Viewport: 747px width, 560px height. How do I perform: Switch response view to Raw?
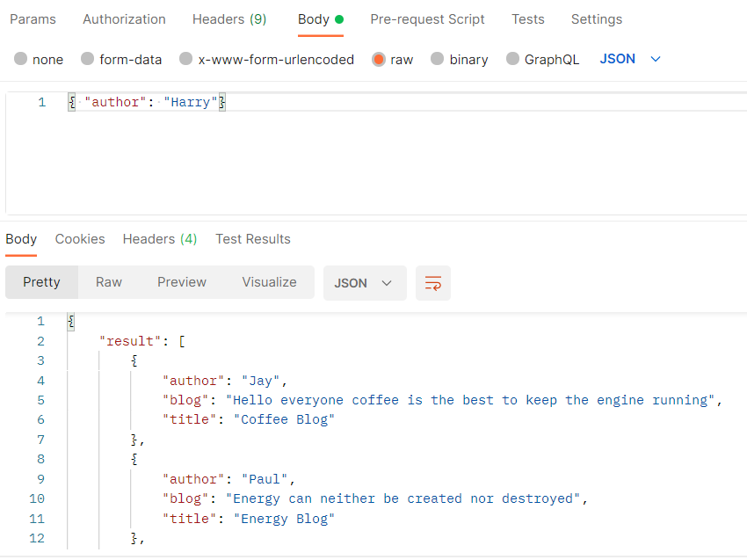tap(109, 282)
